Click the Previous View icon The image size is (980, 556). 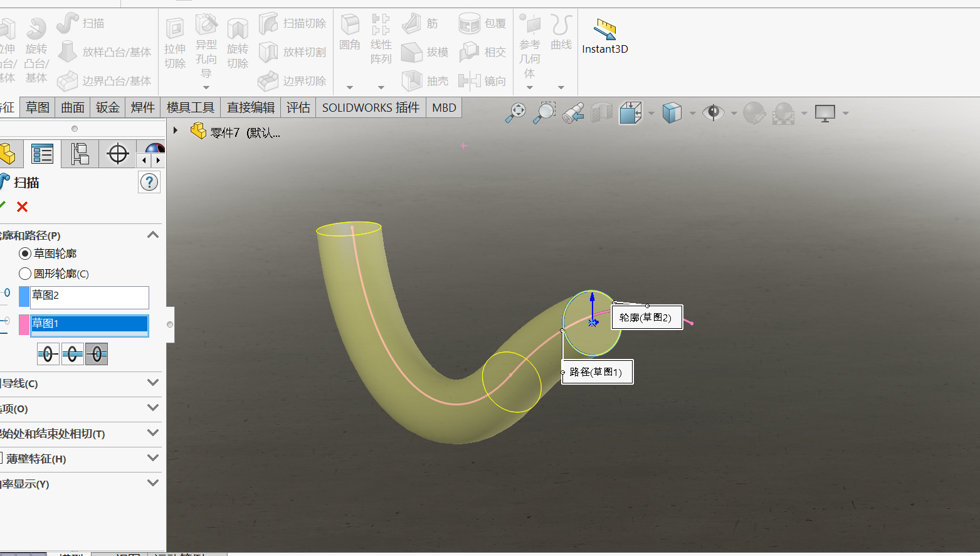coord(573,113)
